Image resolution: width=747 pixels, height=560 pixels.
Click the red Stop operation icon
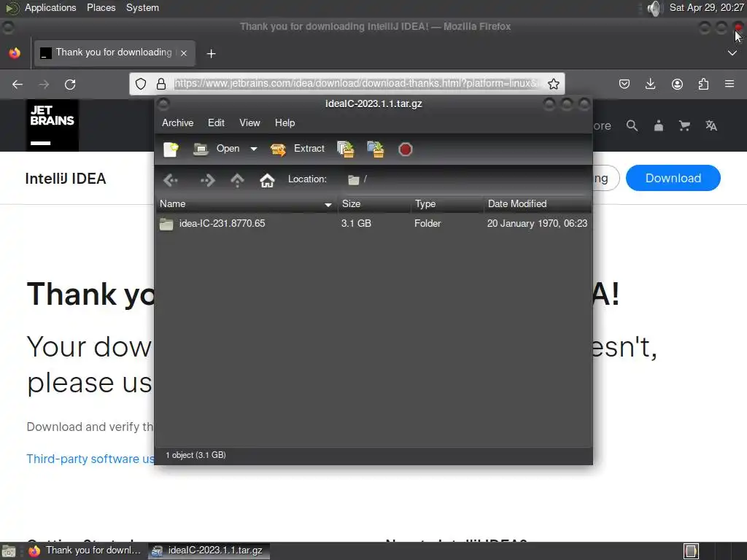(x=405, y=149)
